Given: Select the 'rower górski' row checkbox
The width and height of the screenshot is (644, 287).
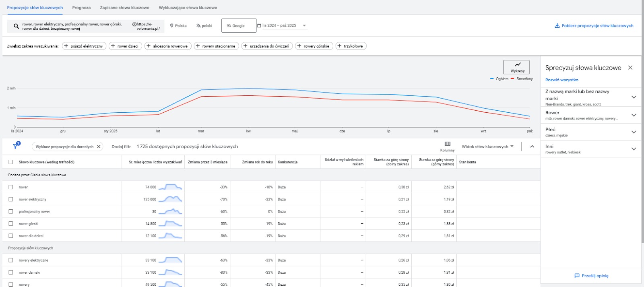Looking at the screenshot, I should 11,223.
